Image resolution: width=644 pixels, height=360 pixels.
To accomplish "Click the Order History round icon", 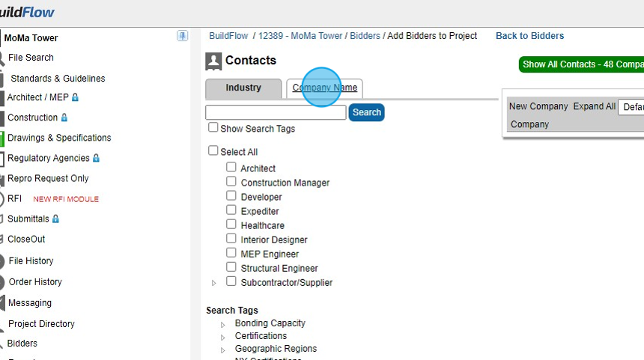I will (2, 282).
